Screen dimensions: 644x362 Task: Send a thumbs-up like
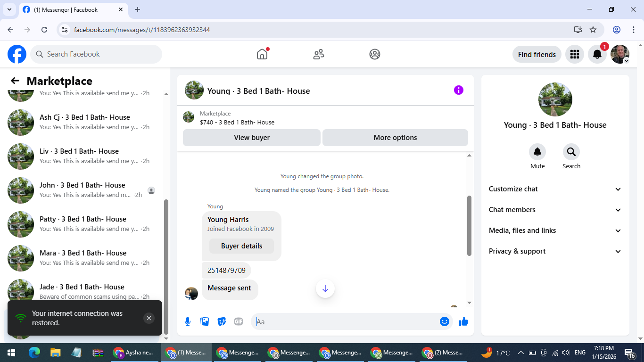pyautogui.click(x=463, y=321)
